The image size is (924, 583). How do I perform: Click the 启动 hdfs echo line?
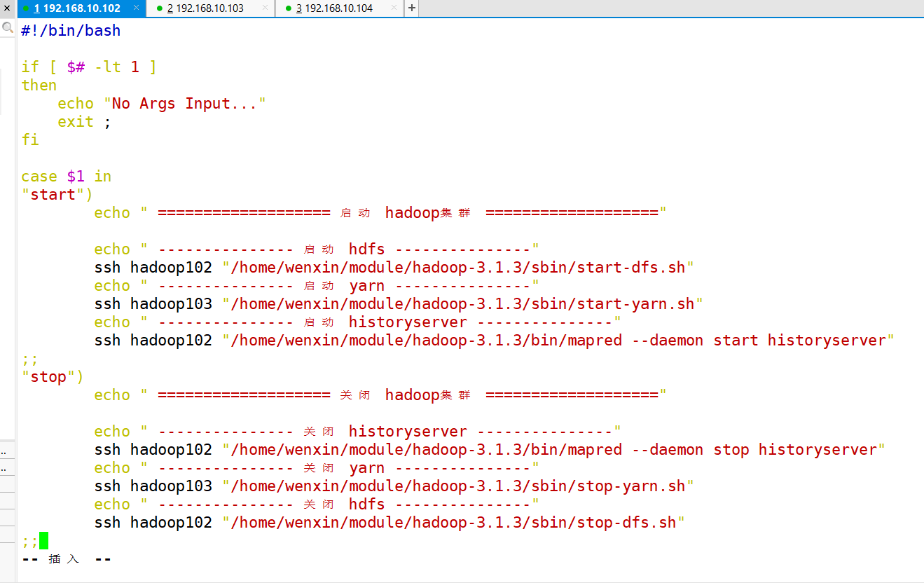point(317,249)
